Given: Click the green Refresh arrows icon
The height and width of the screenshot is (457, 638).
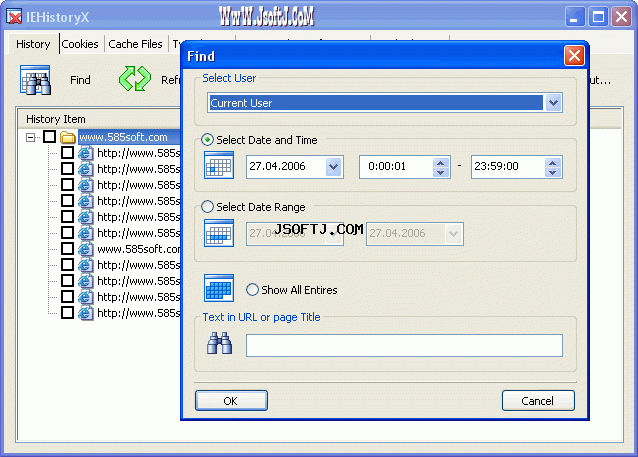Looking at the screenshot, I should pos(135,79).
